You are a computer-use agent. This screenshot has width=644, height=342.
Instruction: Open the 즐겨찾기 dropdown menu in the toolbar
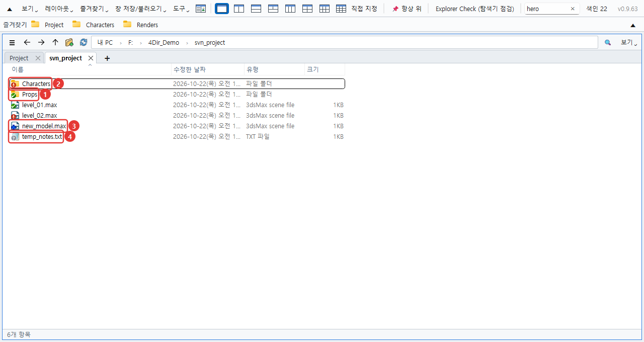[x=94, y=9]
